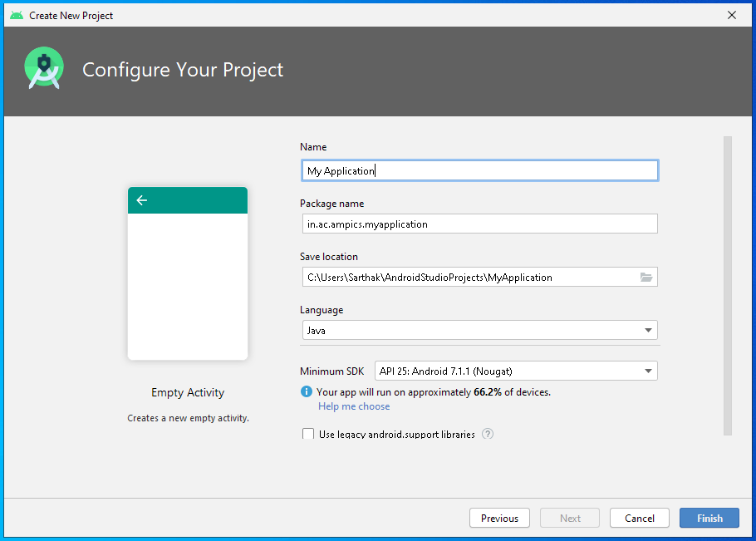Click the vertical scrollbar on the right
Viewport: 756px width, 541px height.
click(728, 286)
